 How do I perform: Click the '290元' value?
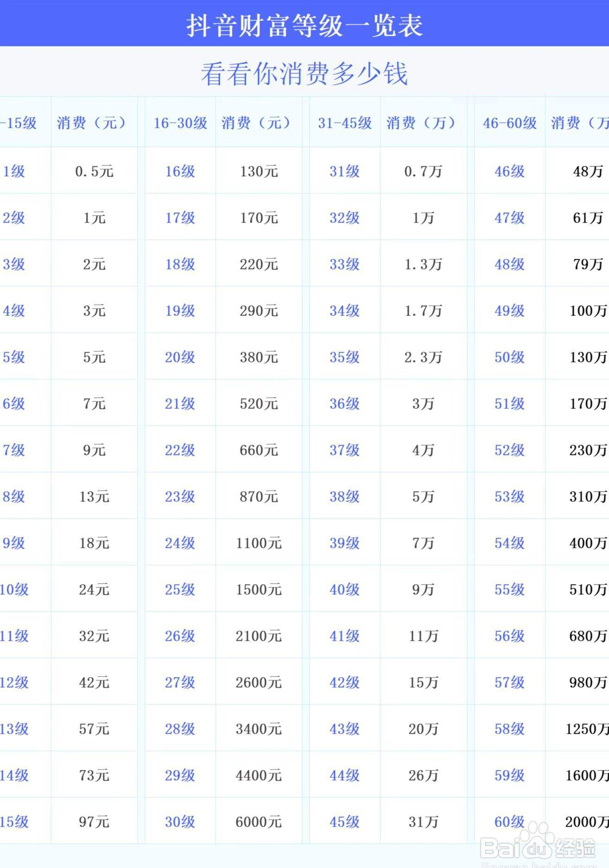click(x=259, y=311)
